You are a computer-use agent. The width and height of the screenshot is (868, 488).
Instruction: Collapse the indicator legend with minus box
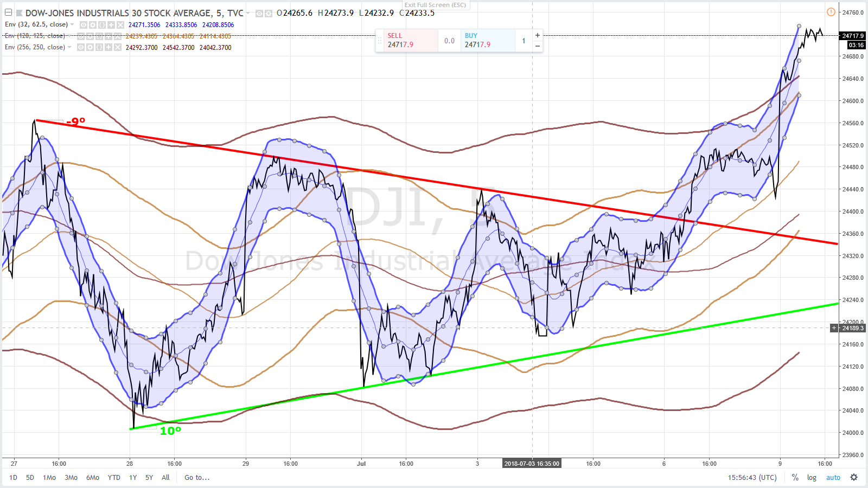(x=8, y=12)
